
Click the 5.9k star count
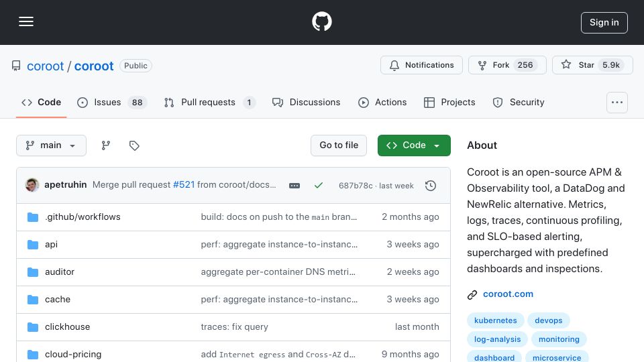click(610, 65)
